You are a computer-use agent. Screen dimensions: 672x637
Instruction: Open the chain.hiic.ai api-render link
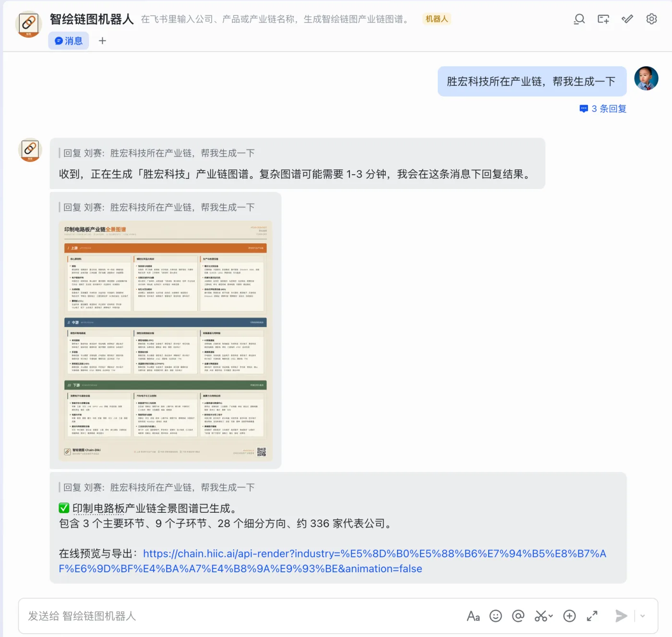tap(332, 561)
